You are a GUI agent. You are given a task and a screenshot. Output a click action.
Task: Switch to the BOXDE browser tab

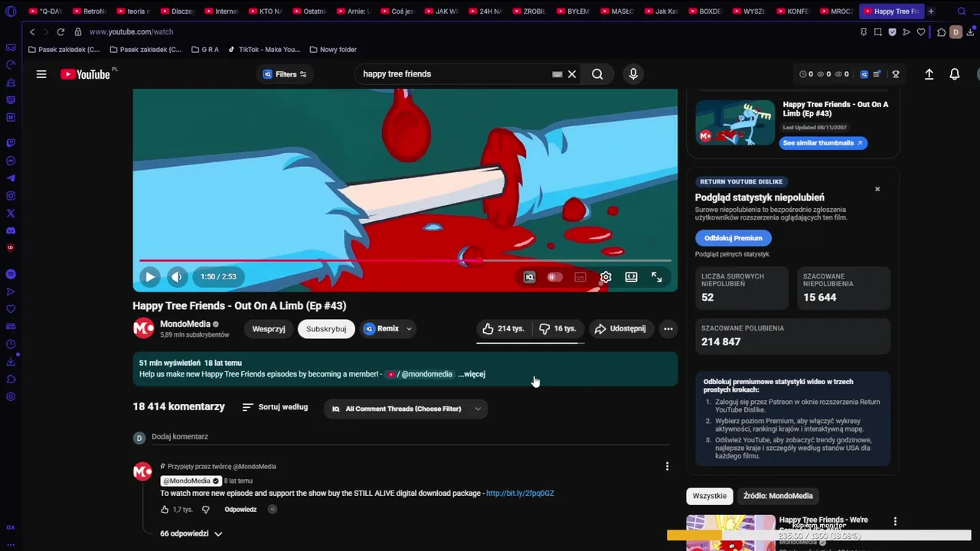705,11
